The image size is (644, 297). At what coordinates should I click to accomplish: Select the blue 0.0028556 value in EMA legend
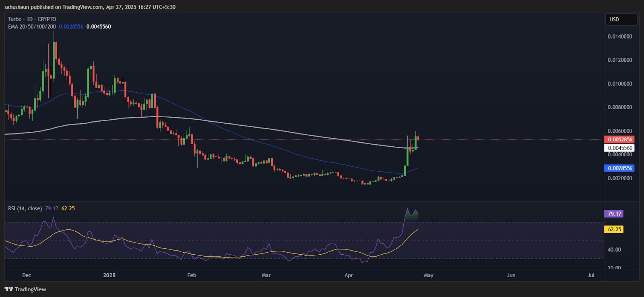pyautogui.click(x=71, y=27)
